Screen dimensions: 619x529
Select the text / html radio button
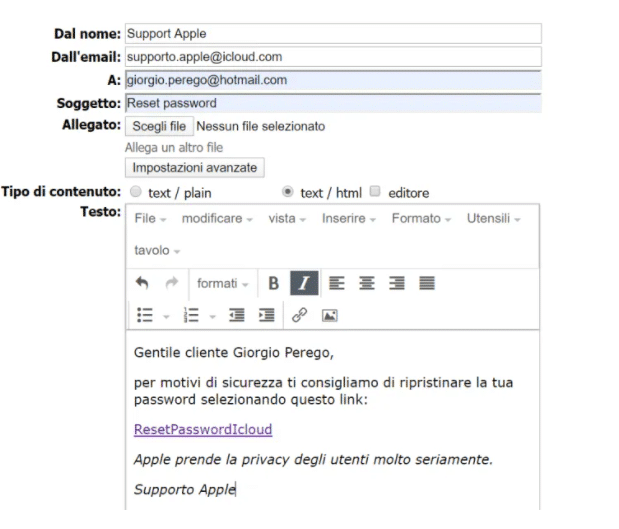288,192
